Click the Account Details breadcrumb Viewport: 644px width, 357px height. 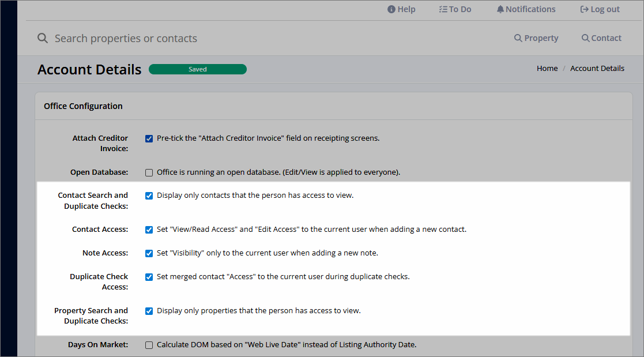pos(597,68)
